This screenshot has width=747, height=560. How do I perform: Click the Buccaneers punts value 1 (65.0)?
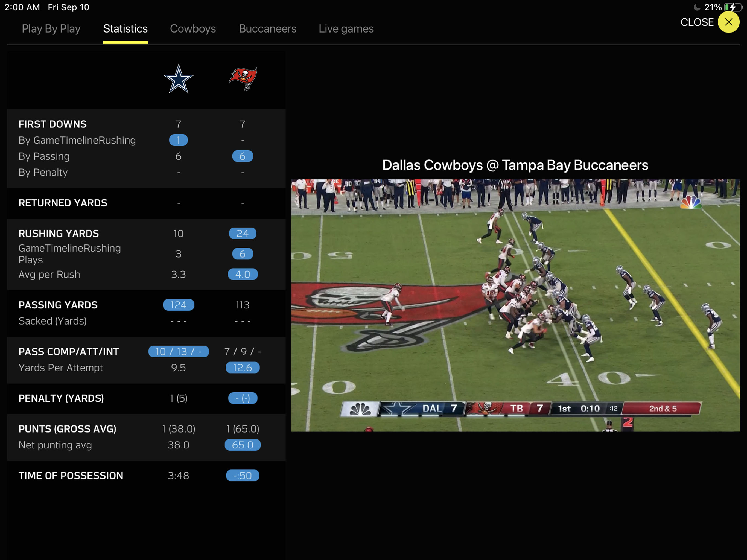[x=243, y=429]
